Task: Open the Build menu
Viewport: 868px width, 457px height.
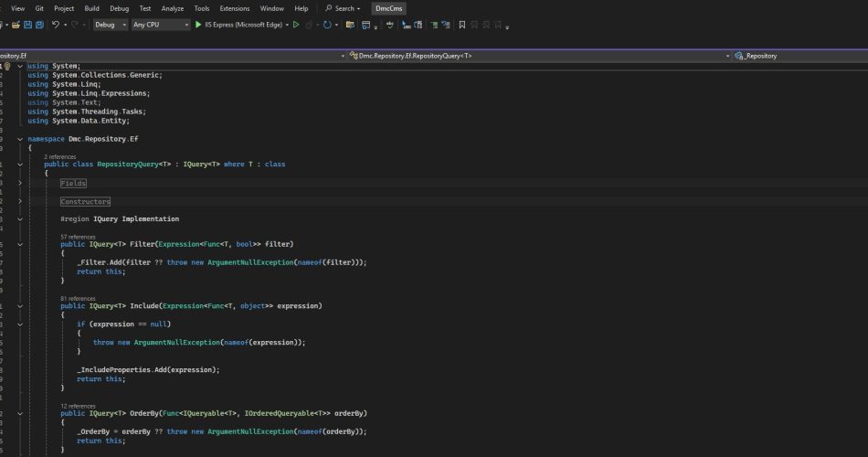Action: point(91,8)
